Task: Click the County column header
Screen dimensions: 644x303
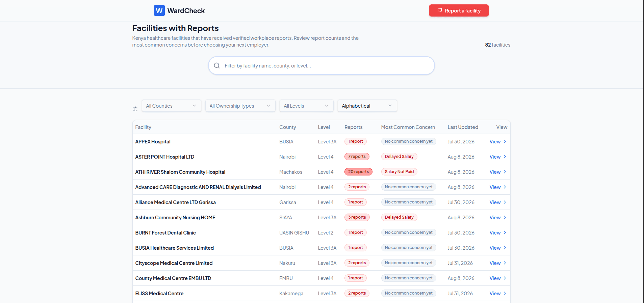Action: click(287, 127)
